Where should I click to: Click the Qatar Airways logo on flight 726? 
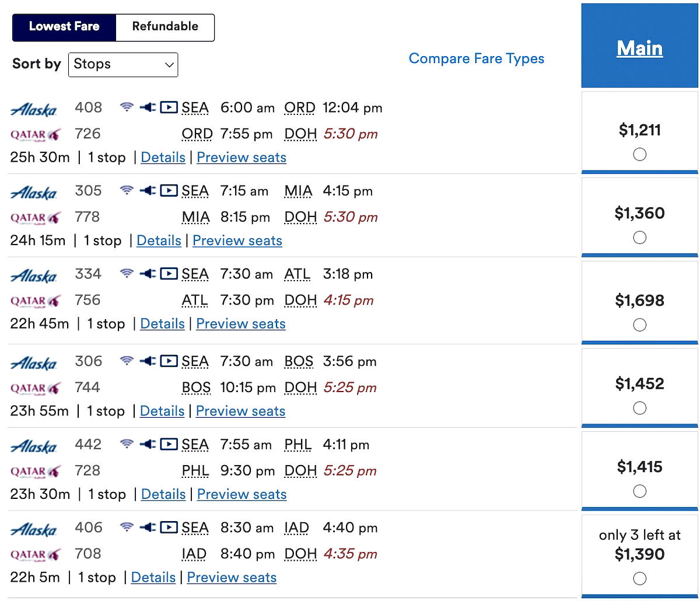[36, 134]
